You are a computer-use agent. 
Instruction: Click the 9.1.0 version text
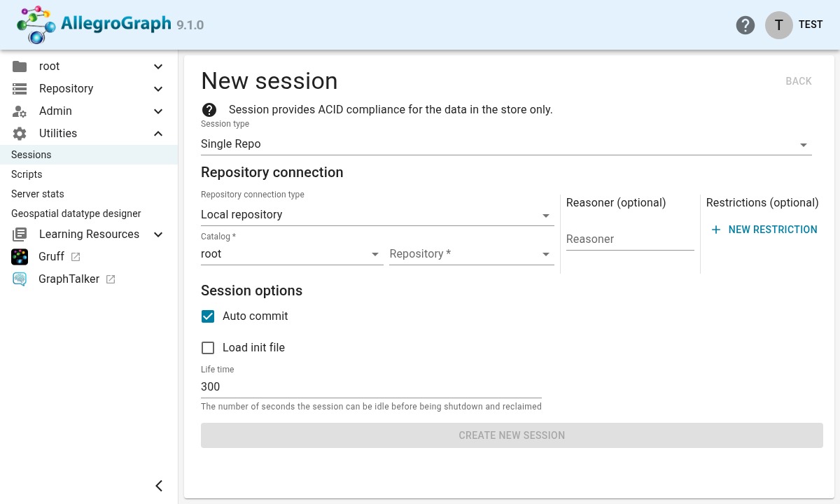pos(190,25)
